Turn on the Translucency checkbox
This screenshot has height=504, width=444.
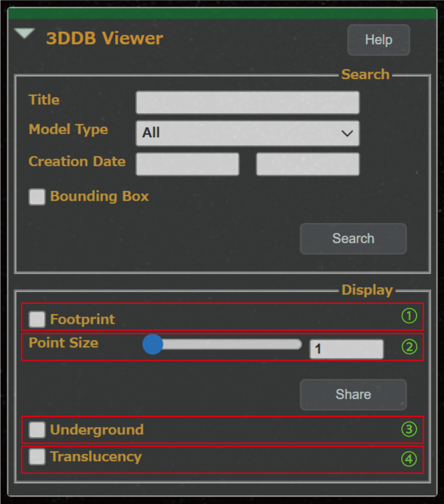point(37,456)
